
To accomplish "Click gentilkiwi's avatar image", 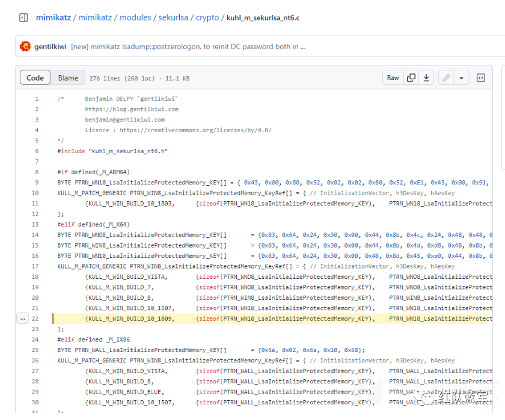I will [x=25, y=46].
